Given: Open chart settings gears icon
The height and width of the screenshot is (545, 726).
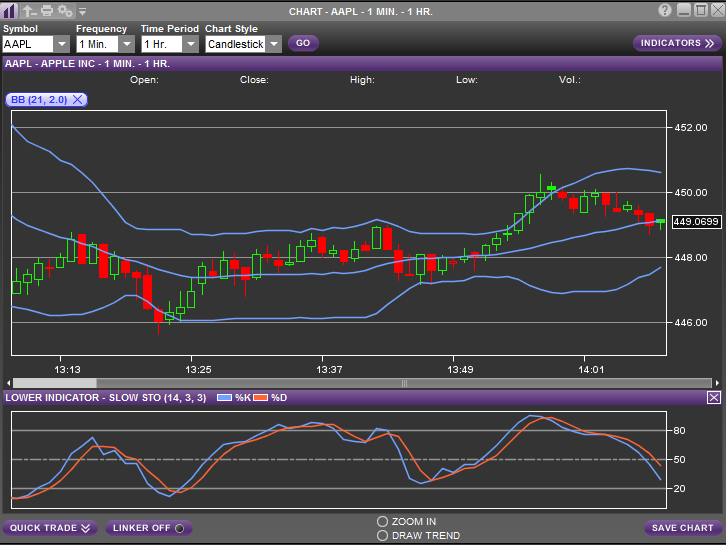Looking at the screenshot, I should (64, 10).
